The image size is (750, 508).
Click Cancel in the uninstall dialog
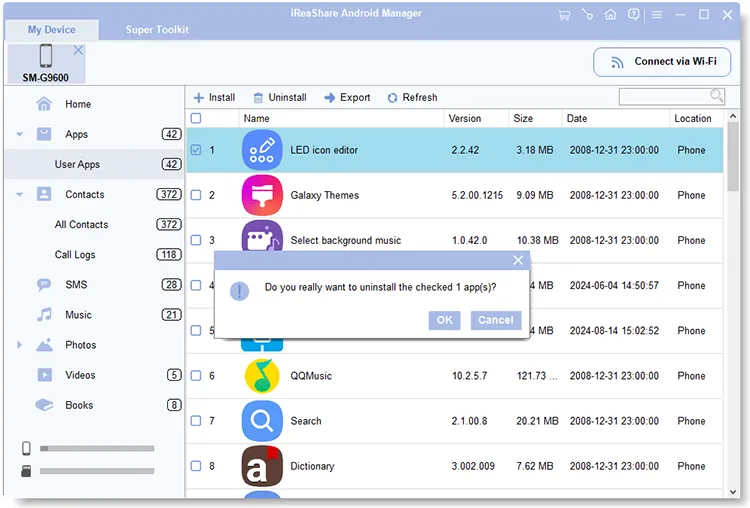(x=496, y=320)
